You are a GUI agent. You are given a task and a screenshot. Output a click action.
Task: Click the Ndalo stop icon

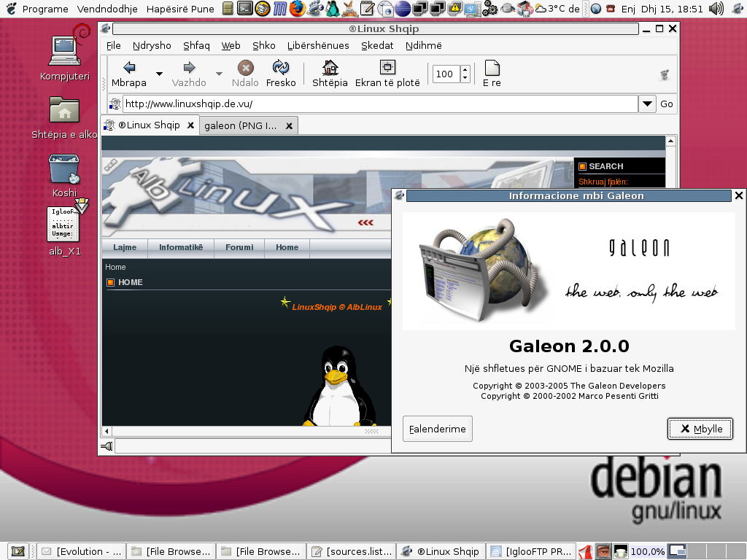point(245,67)
